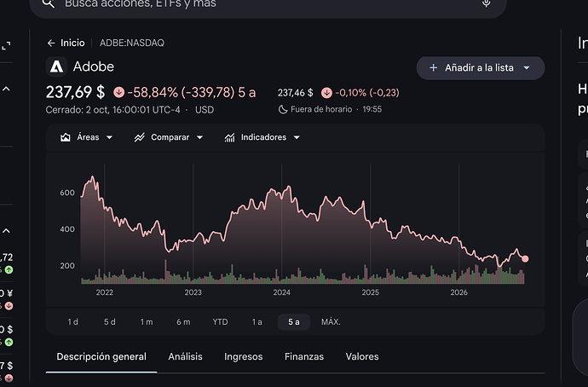Switch to the Valores tab
This screenshot has width=588, height=387.
pos(362,356)
